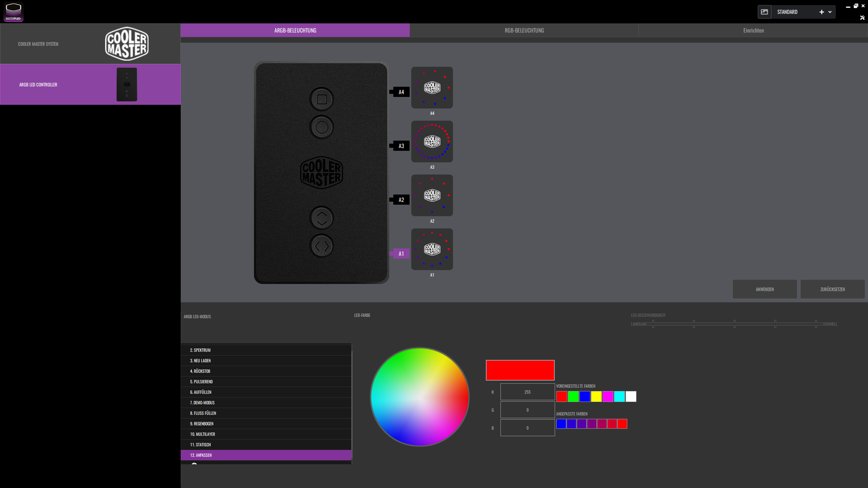This screenshot has width=868, height=488.
Task: Reset settings with the ZURÜCKSETZEN button
Action: (x=832, y=289)
